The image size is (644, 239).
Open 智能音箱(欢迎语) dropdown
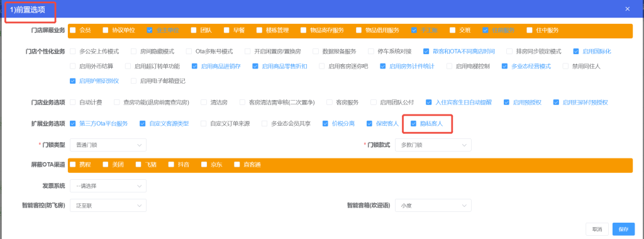(433, 205)
